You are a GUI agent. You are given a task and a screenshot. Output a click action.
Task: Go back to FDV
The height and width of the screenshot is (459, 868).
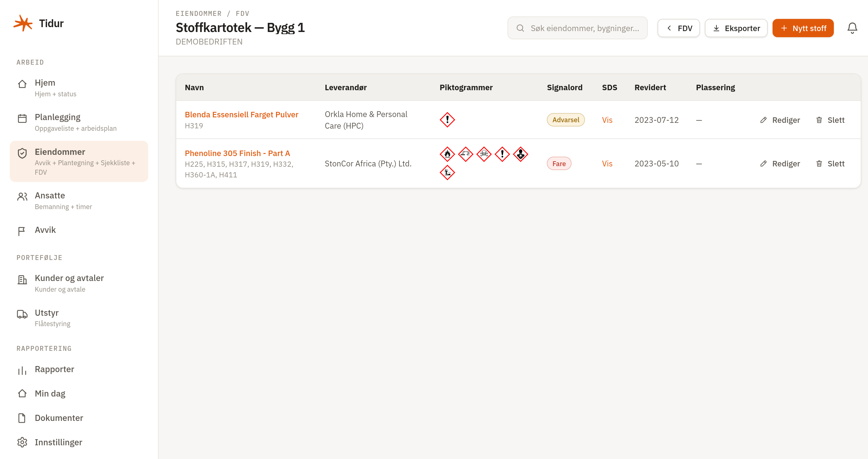[678, 28]
